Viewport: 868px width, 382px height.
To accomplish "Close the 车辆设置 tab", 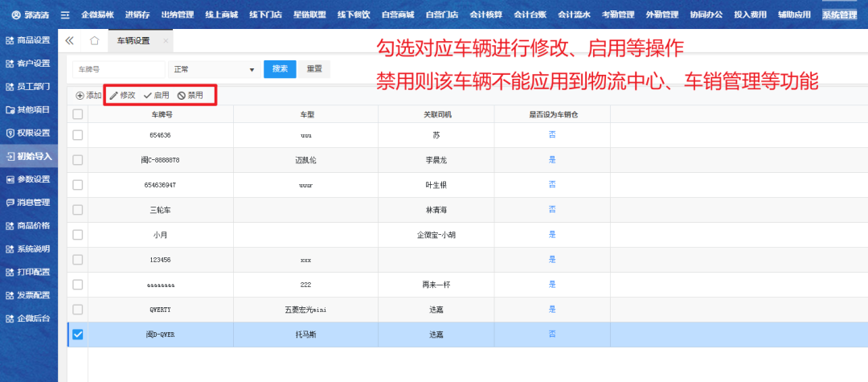I will click(x=166, y=41).
